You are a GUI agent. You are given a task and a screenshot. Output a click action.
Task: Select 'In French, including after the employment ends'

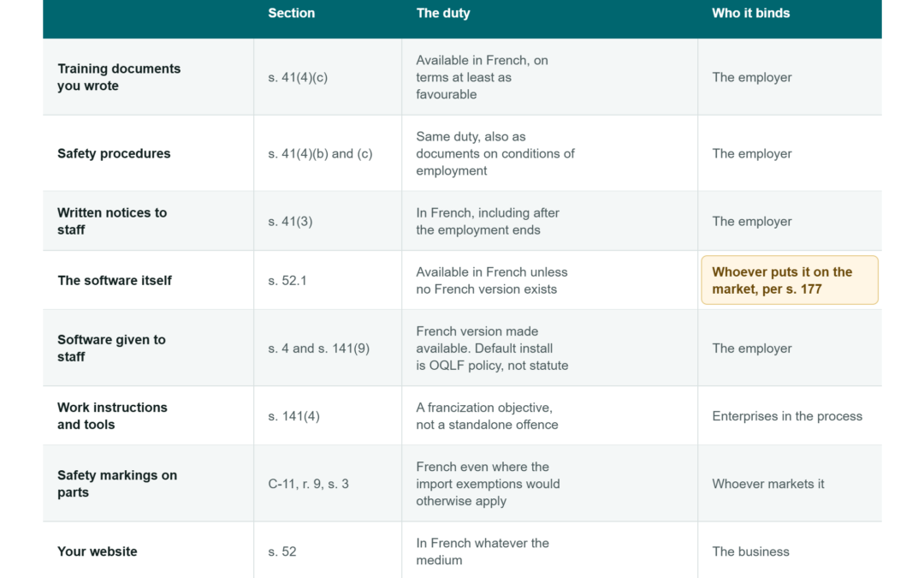(488, 221)
